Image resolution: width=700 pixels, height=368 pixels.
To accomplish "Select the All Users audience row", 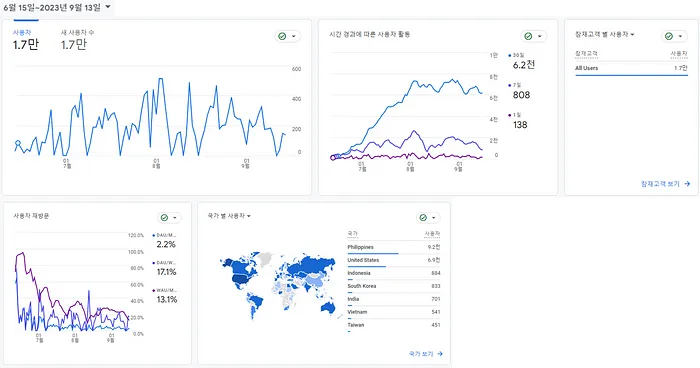I will click(x=631, y=68).
